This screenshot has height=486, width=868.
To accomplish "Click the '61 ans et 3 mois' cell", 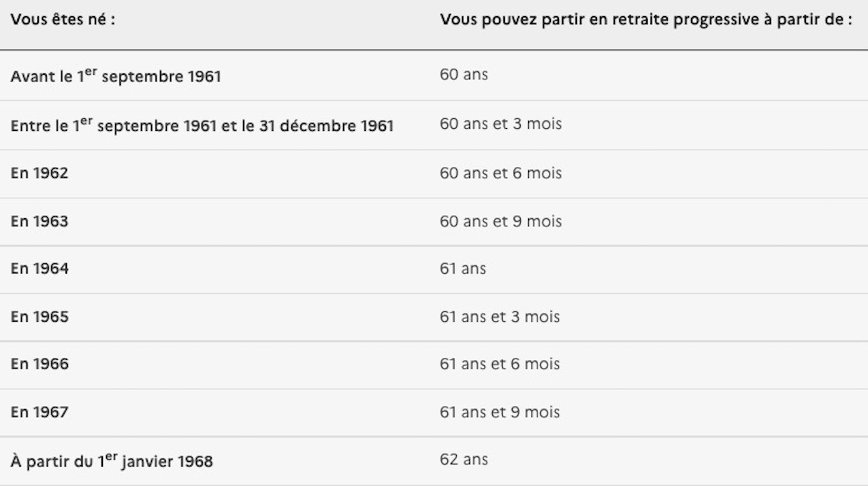I will pos(499,317).
